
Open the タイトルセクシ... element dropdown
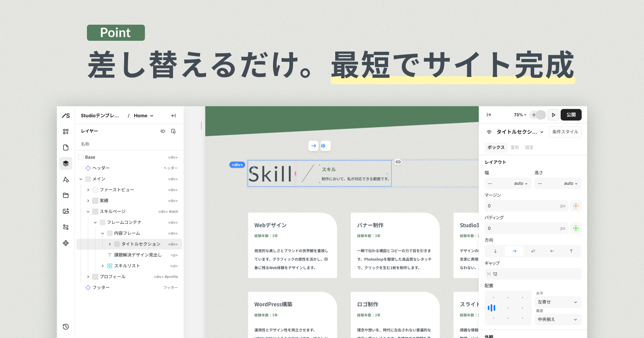520,132
